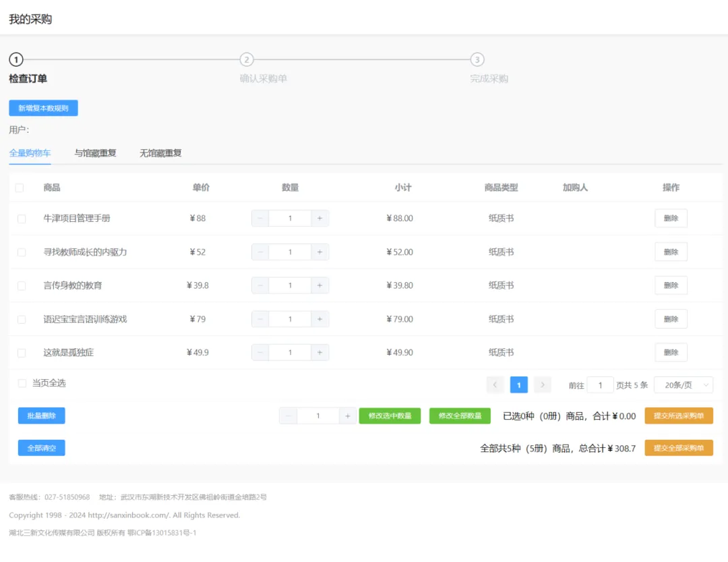Viewport: 728px width, 562px height.
Task: Click step 1 circle 检查订单
Action: point(16,59)
